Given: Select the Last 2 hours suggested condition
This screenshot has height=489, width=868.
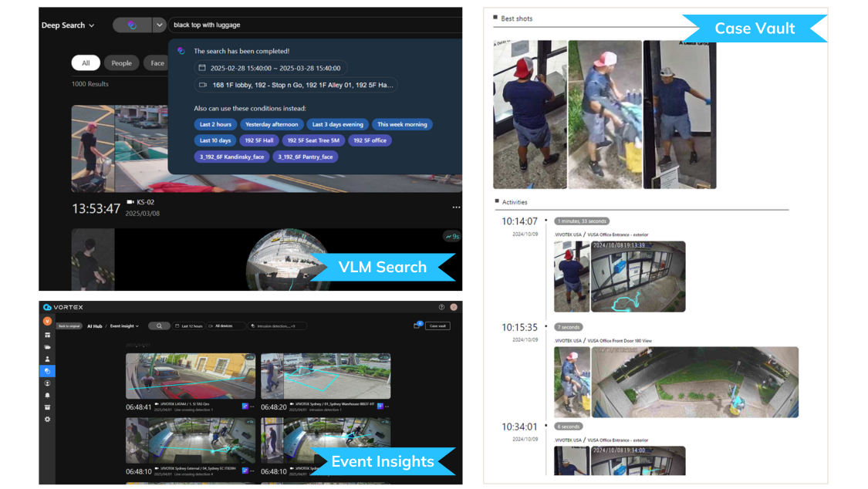Looking at the screenshot, I should (215, 124).
